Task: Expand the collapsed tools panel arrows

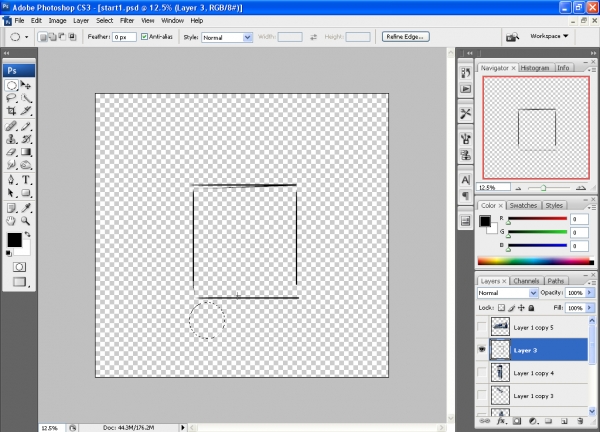Action: pyautogui.click(x=7, y=53)
